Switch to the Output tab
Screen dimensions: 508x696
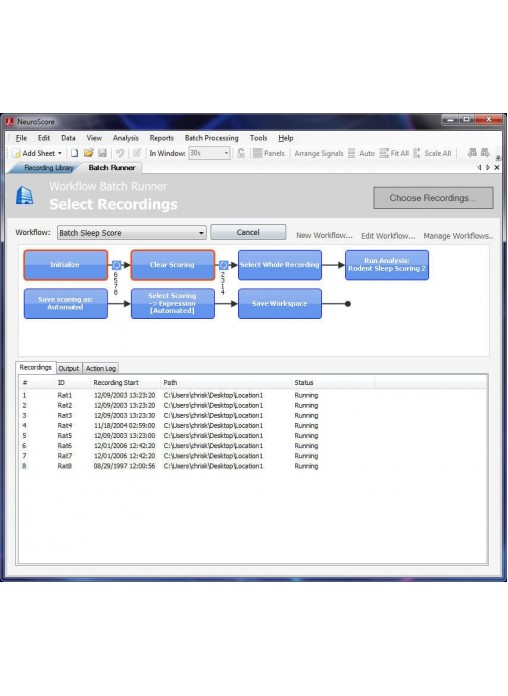click(x=69, y=368)
